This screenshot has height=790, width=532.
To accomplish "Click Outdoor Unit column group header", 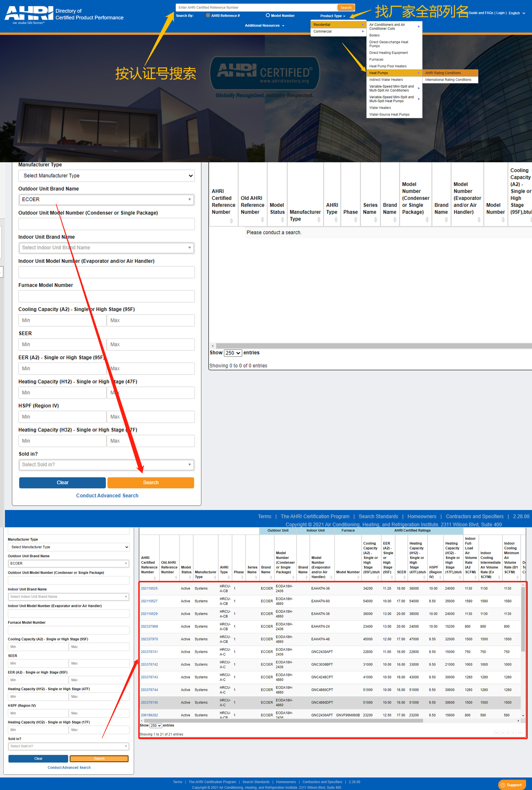I will coord(278,531).
